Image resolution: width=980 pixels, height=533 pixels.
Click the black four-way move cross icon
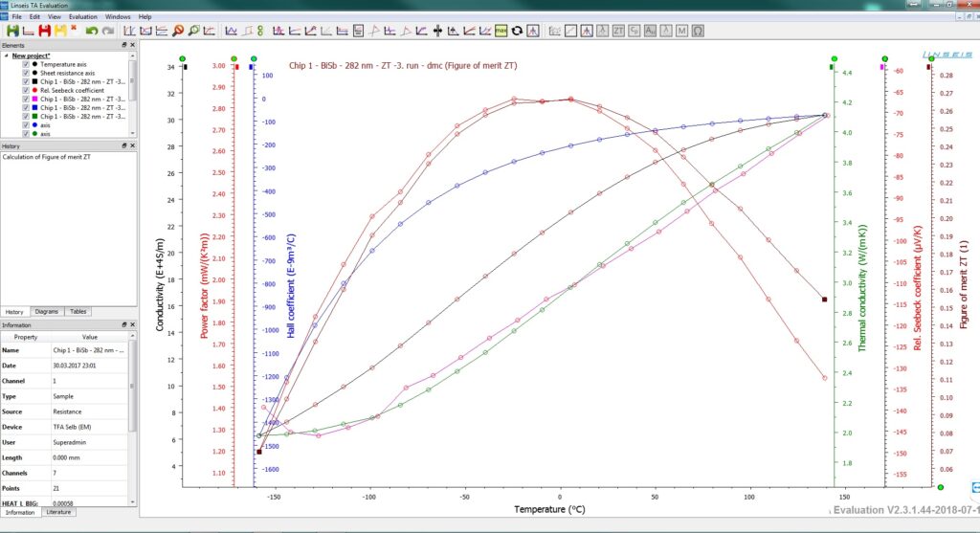pyautogui.click(x=437, y=31)
